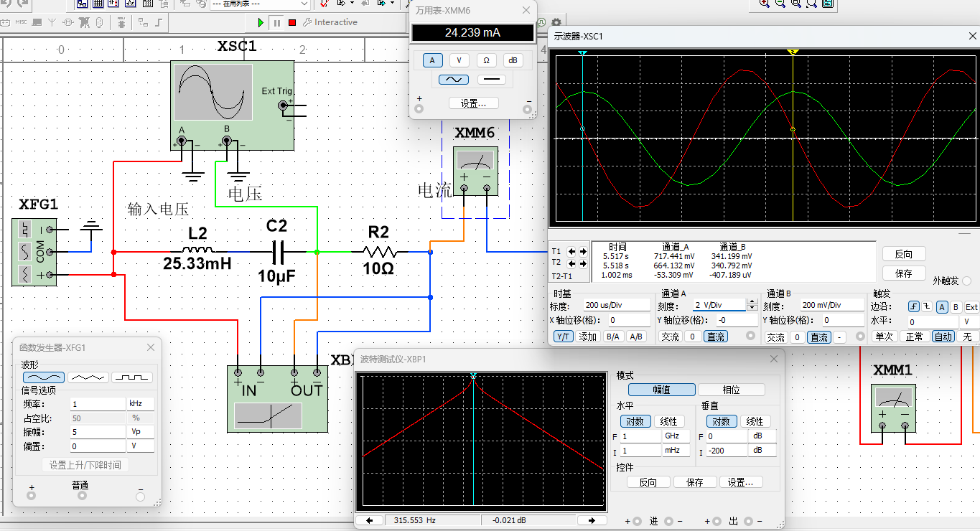Screen dimensions: 980x531
Task: Open frequency unit kHz dropdown
Action: click(x=141, y=404)
